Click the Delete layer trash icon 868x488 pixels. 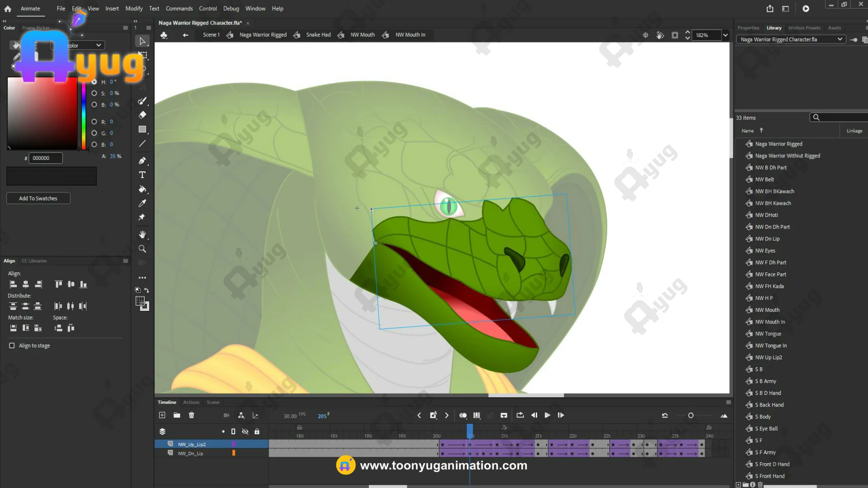(191, 415)
